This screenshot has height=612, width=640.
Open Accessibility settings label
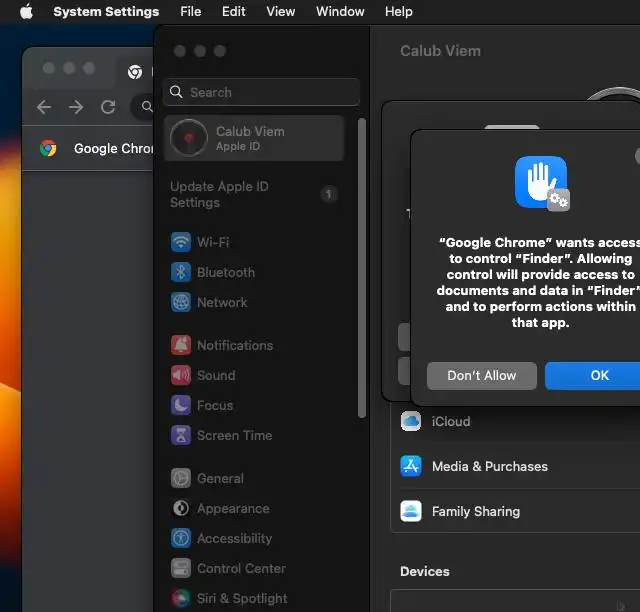click(x=234, y=539)
